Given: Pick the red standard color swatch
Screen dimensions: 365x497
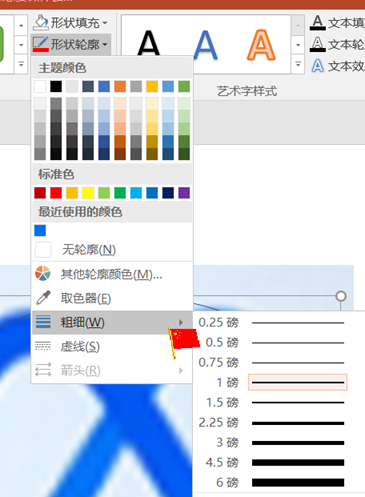Looking at the screenshot, I should (56, 193).
